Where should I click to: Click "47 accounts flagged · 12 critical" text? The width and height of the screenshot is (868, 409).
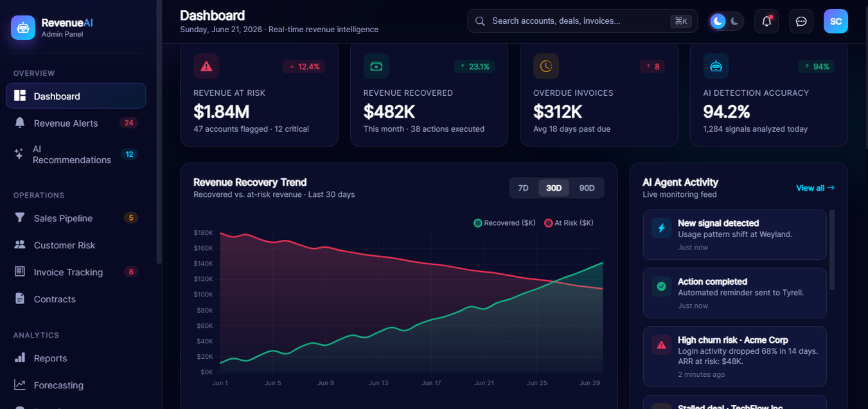click(x=251, y=129)
